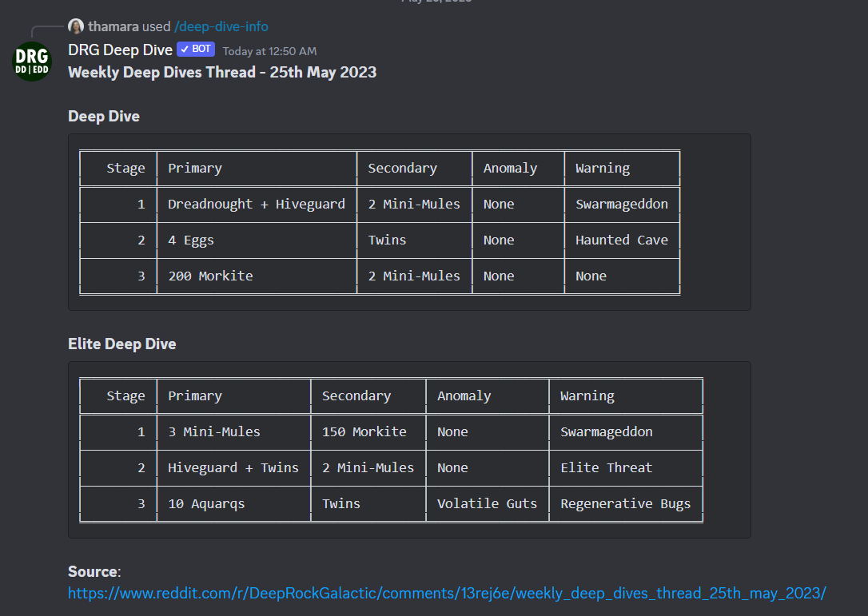The width and height of the screenshot is (868, 616).
Task: Click the 'Elite Deep Dive' section heading
Action: [x=121, y=344]
